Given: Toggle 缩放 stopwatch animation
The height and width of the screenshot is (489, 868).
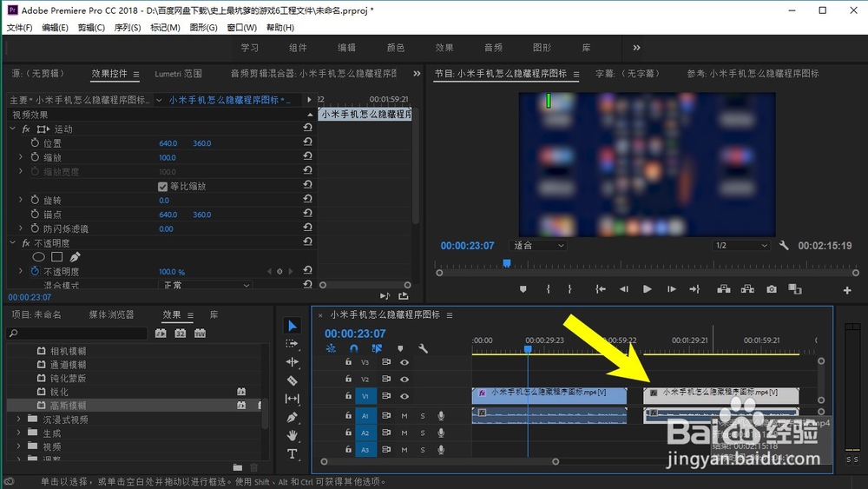Looking at the screenshot, I should [x=35, y=157].
